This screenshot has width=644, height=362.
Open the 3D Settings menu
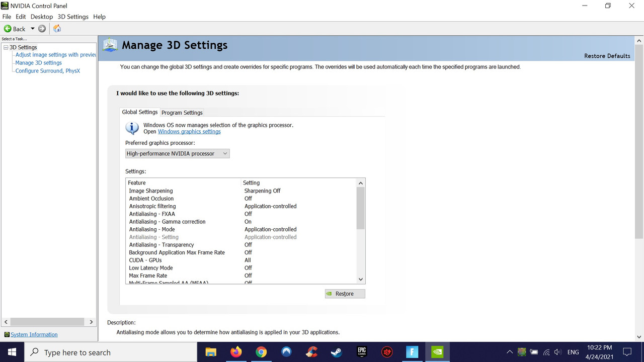(x=73, y=17)
